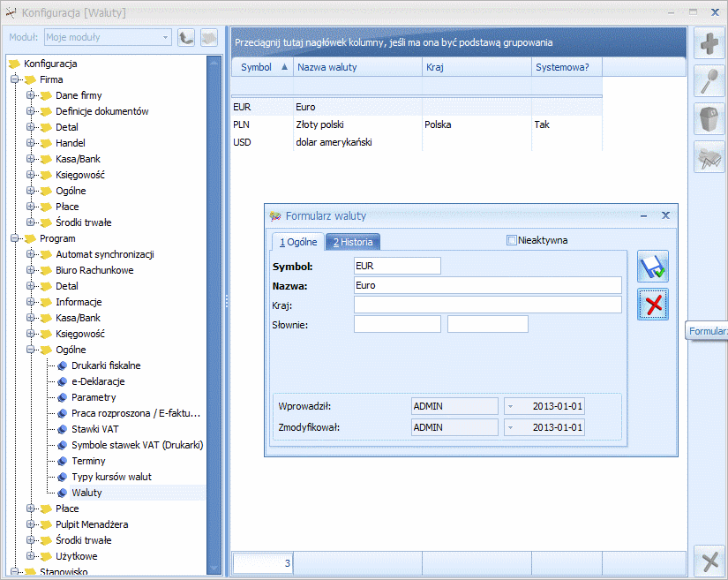Click the blue icon beside Stawki VAT

(63, 430)
